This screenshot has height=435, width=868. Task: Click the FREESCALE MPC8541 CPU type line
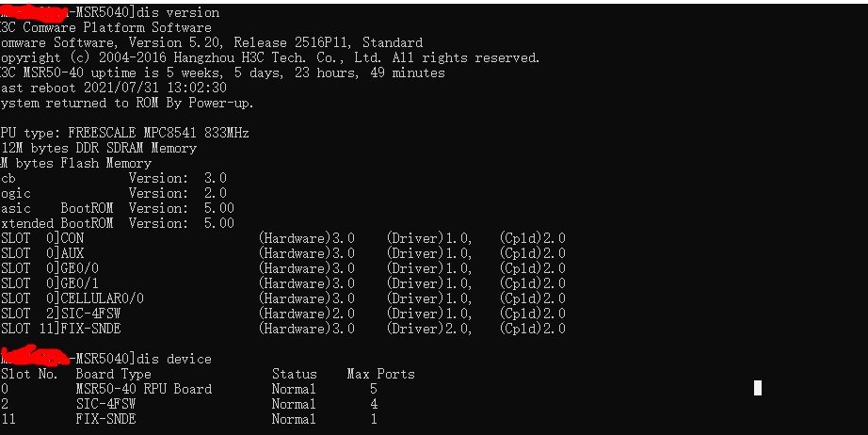pyautogui.click(x=124, y=133)
